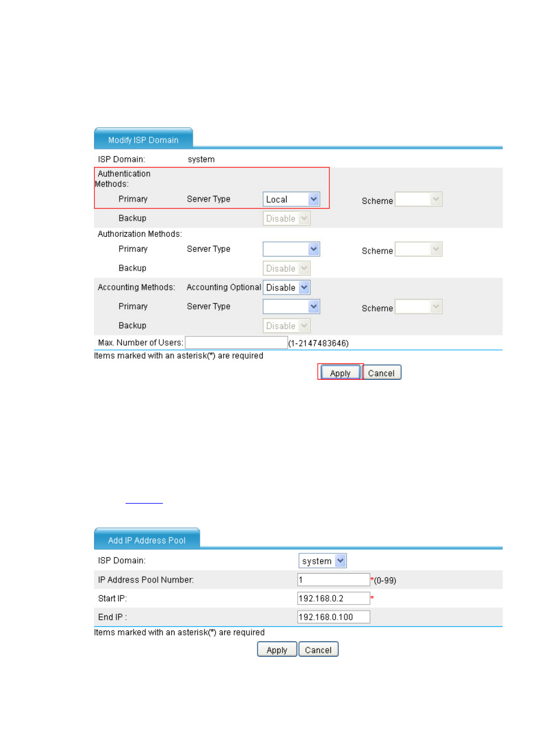Click the IP Address Pool Number field
Image resolution: width=557 pixels, height=756 pixels.
click(333, 580)
